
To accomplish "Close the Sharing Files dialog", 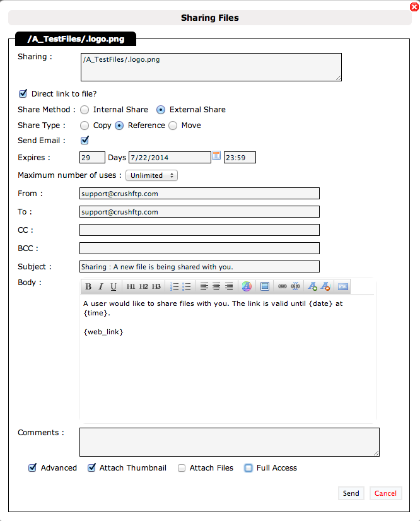I will pyautogui.click(x=414, y=7).
